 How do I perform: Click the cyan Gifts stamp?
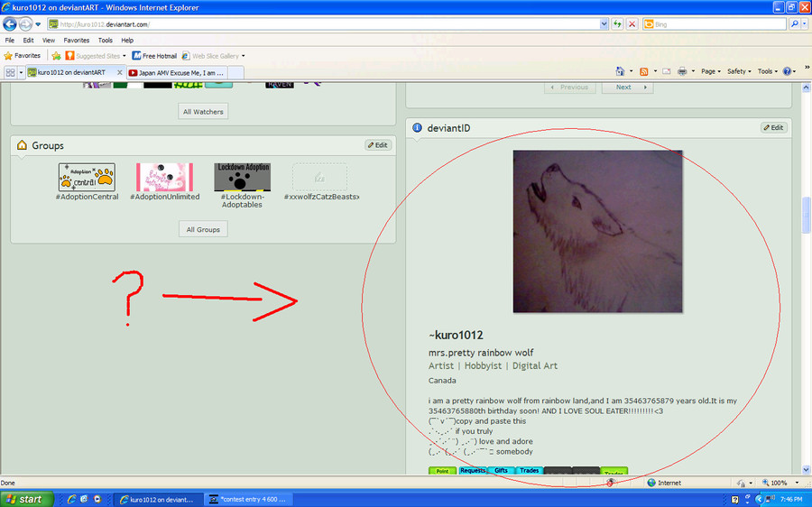[502, 470]
